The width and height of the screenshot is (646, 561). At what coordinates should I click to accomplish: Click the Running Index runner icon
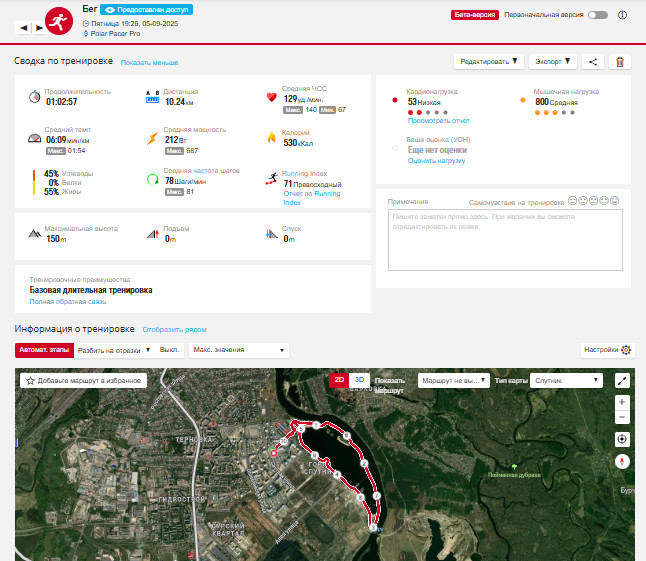point(272,179)
